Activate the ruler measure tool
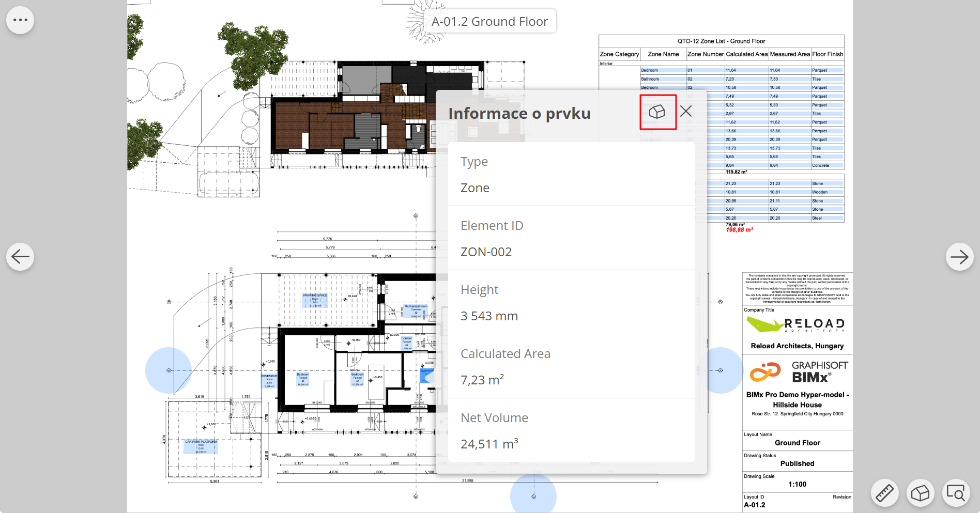Screen dimensions: 980x513 [x=884, y=493]
